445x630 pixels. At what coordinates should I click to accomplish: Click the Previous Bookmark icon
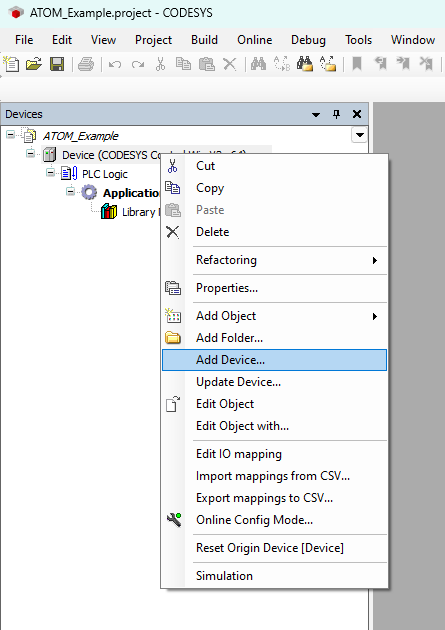[380, 64]
